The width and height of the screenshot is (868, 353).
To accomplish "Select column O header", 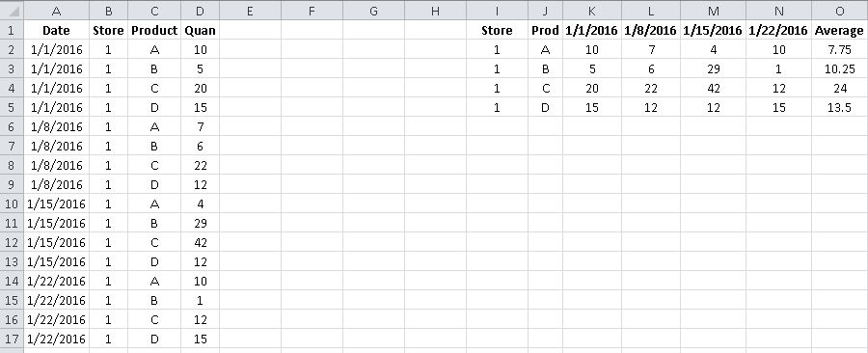I will click(839, 10).
